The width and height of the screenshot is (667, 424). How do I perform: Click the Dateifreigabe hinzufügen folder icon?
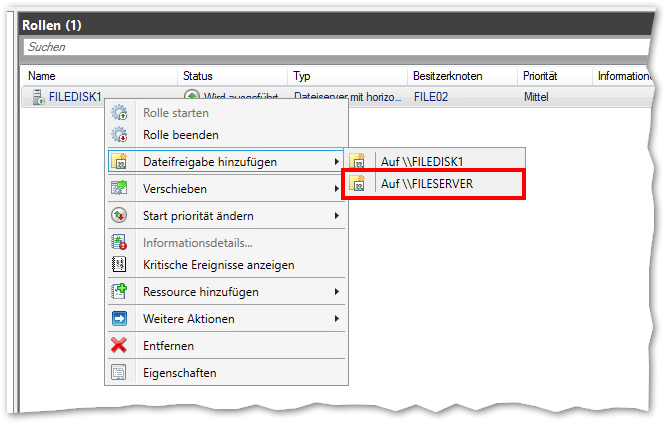pos(120,161)
